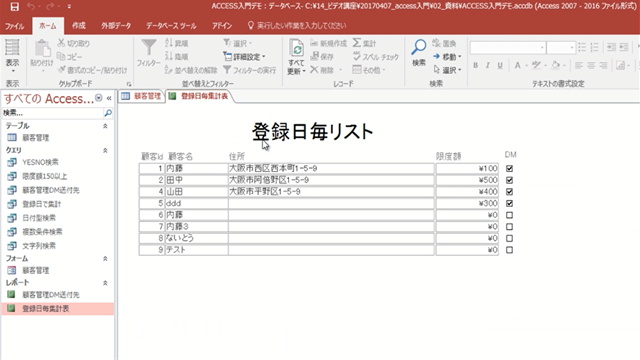This screenshot has width=640, height=360.
Task: Click the Refresh All icon
Action: point(296,49)
